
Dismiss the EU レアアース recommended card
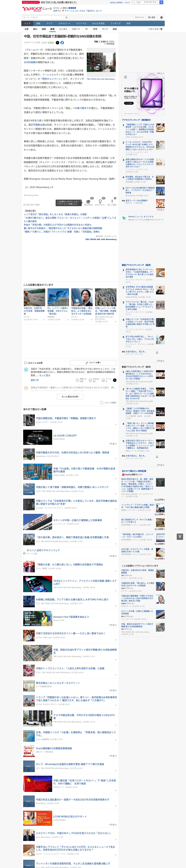(x=68, y=319)
